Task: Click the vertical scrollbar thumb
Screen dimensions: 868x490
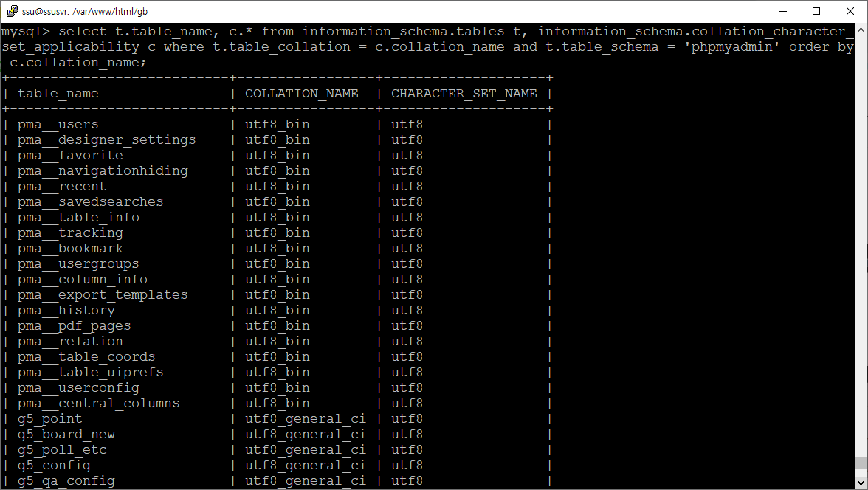Action: point(861,463)
